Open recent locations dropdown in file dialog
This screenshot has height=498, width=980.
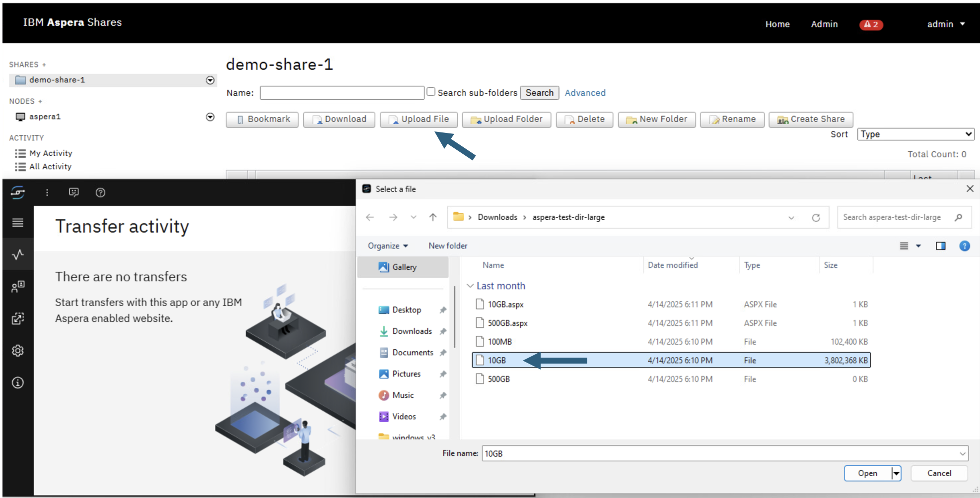point(413,217)
